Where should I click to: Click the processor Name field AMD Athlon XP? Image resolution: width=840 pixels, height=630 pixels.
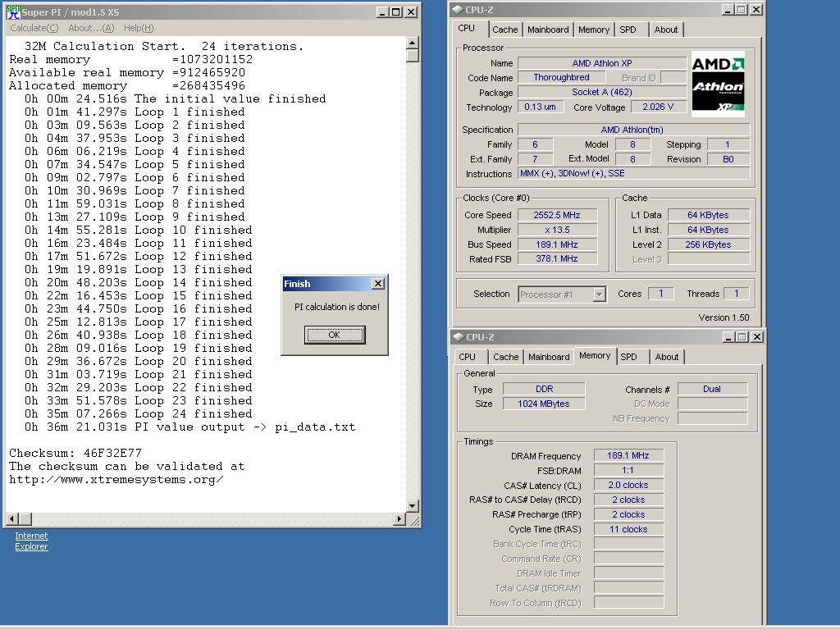tap(602, 63)
